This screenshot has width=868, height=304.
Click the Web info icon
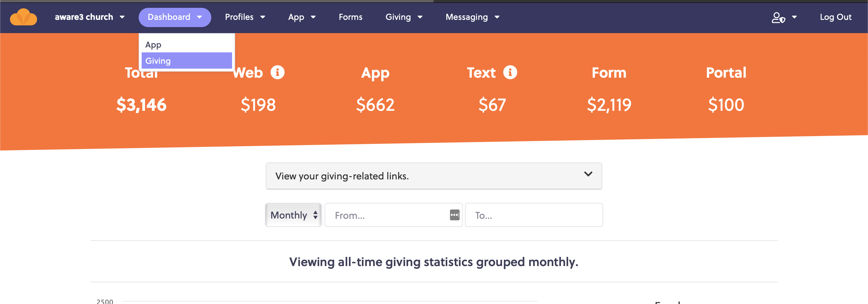click(x=278, y=72)
